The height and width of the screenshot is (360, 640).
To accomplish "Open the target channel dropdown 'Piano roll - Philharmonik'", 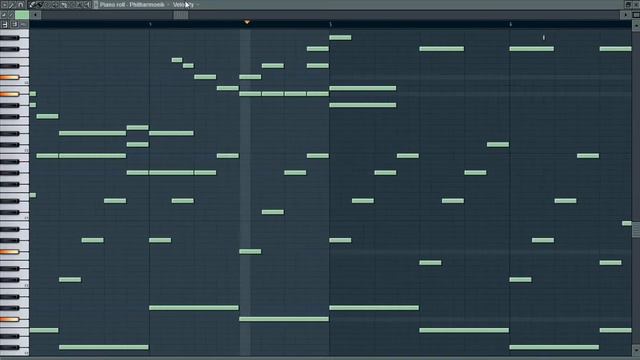I will [x=132, y=5].
